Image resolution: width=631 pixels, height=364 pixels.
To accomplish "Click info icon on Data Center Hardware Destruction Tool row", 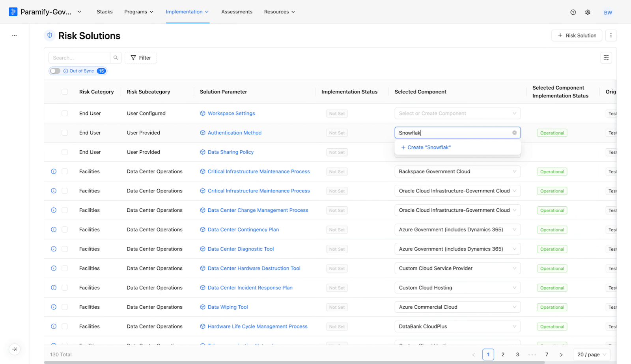I will click(54, 268).
